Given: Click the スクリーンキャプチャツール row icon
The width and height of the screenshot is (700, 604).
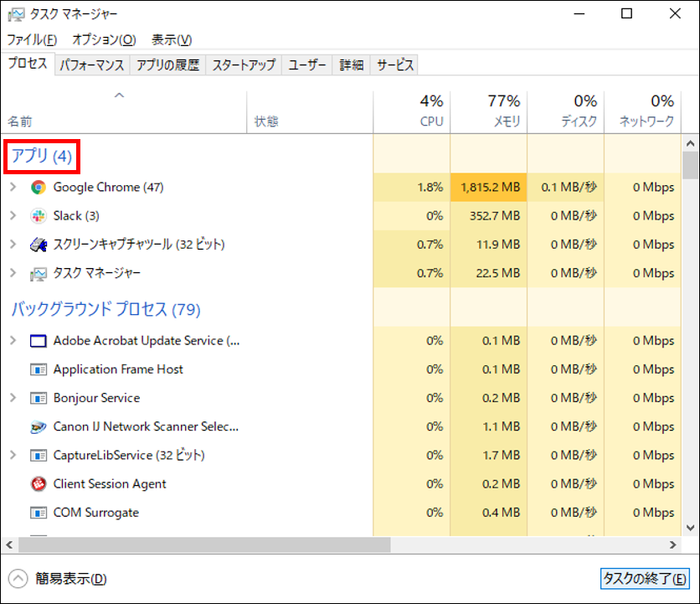Looking at the screenshot, I should pyautogui.click(x=39, y=245).
